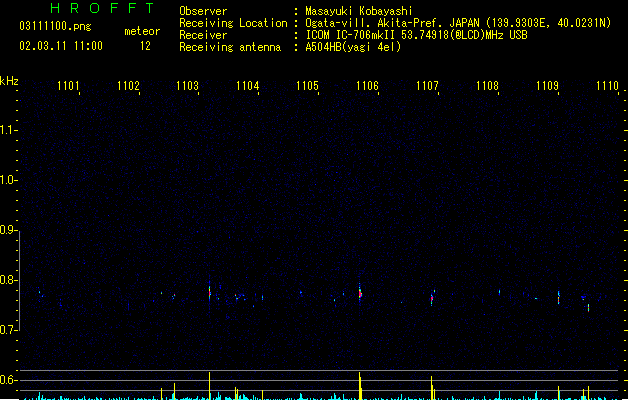Click the yellow intensity spike at 1107
Image resolution: width=629 pixels, height=400 pixels.
pos(432,388)
